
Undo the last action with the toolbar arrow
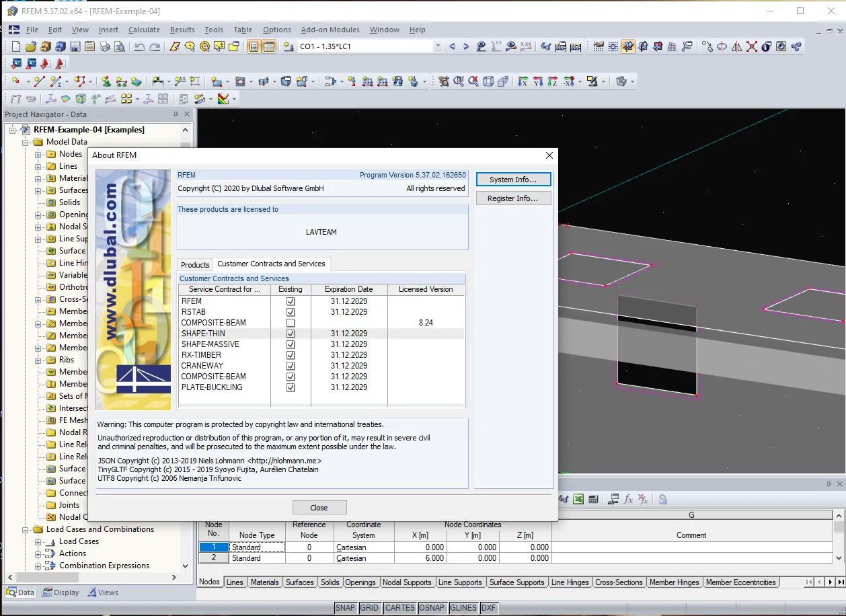140,46
